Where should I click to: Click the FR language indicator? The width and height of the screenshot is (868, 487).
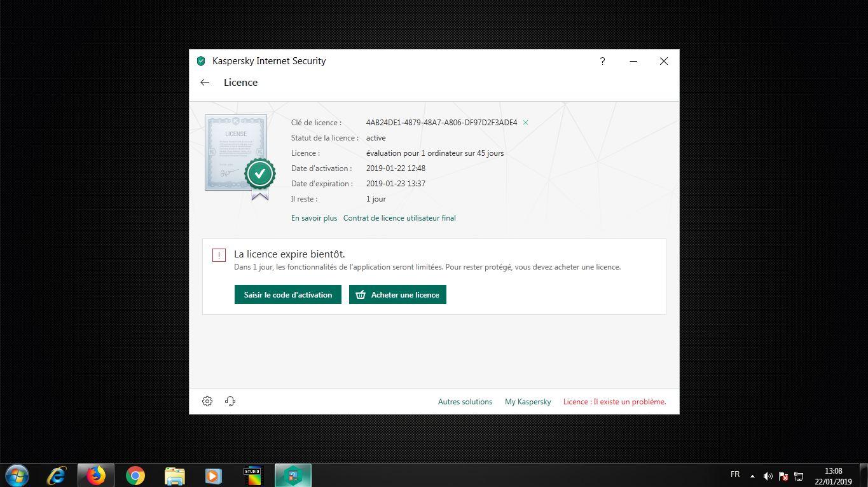[735, 474]
